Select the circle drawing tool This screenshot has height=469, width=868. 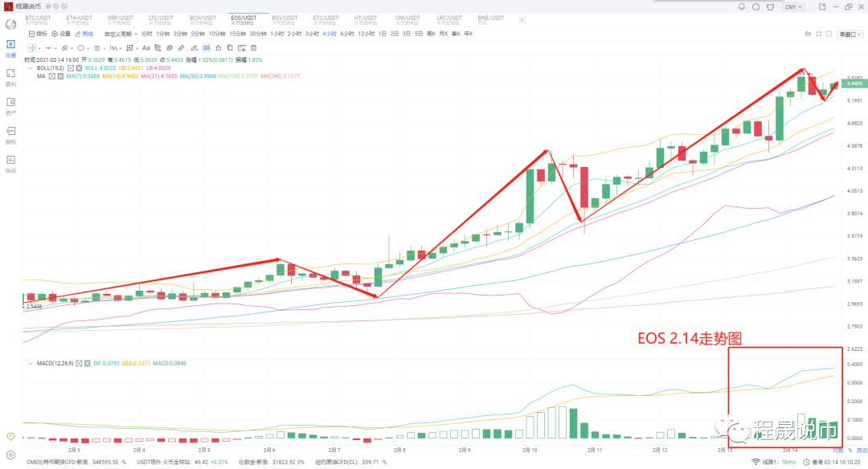(81, 47)
